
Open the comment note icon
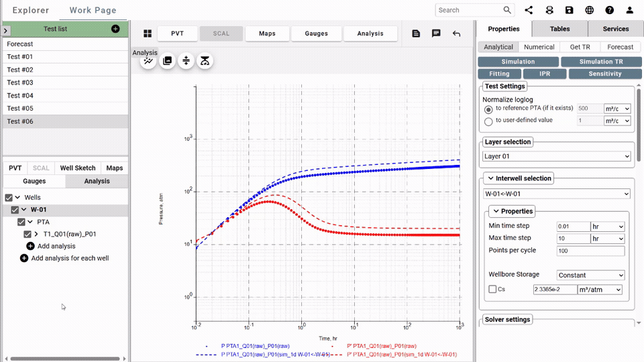(x=436, y=34)
